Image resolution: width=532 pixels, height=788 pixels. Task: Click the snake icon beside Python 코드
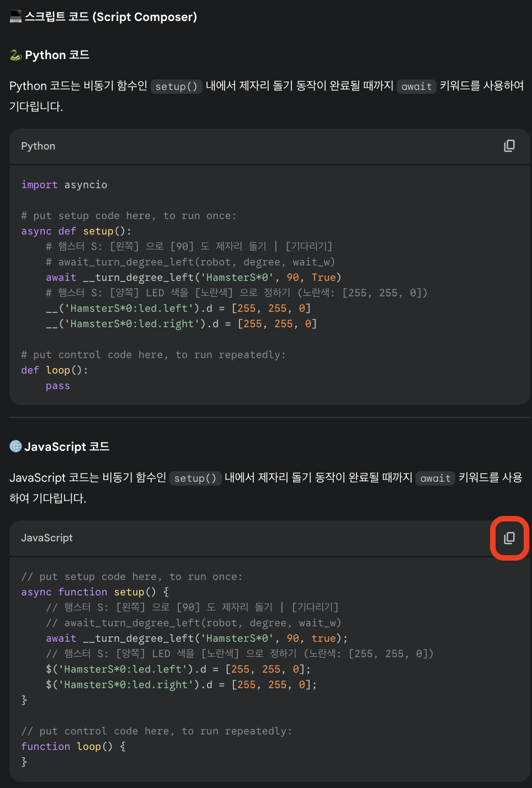[x=15, y=55]
